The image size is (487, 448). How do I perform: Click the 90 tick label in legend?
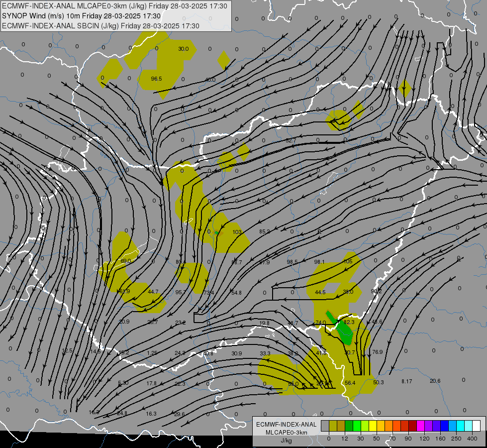pos(408,439)
